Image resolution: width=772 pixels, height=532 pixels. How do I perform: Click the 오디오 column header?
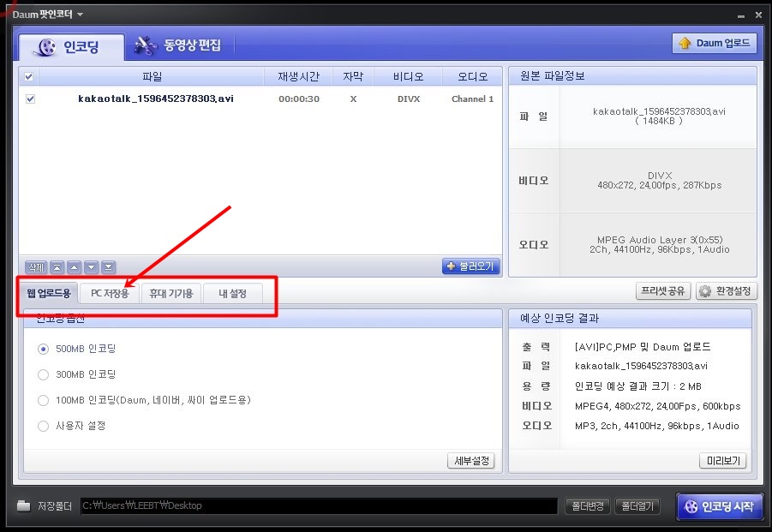click(x=472, y=76)
